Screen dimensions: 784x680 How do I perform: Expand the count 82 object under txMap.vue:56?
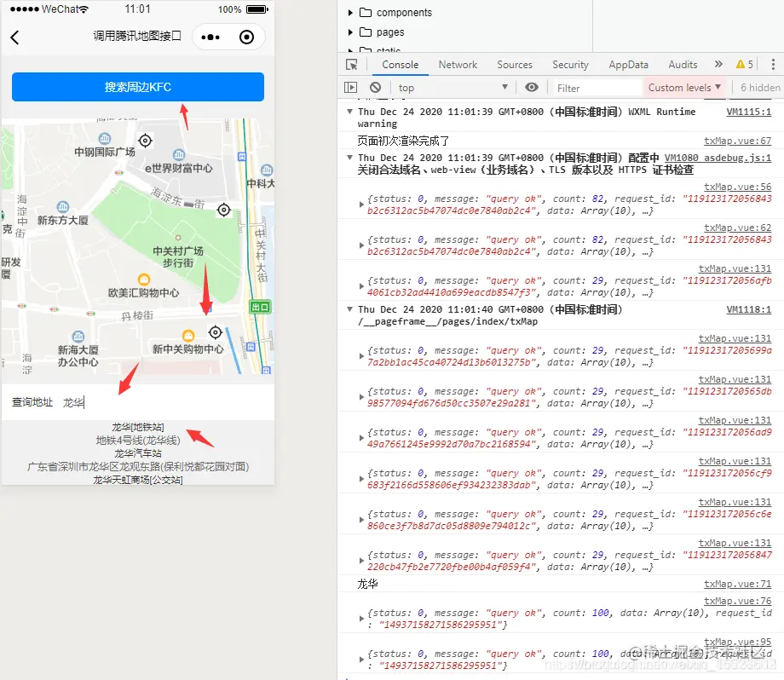[361, 205]
